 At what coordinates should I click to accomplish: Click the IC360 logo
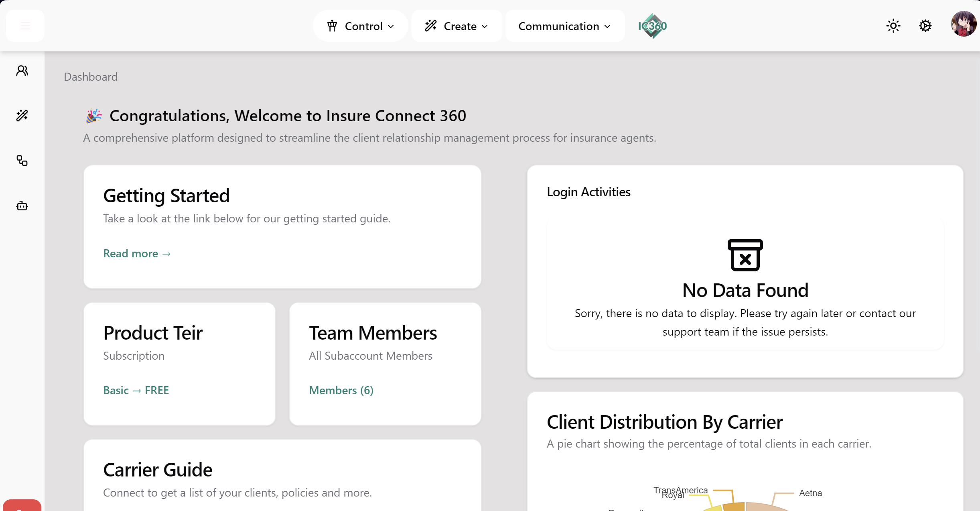click(653, 26)
